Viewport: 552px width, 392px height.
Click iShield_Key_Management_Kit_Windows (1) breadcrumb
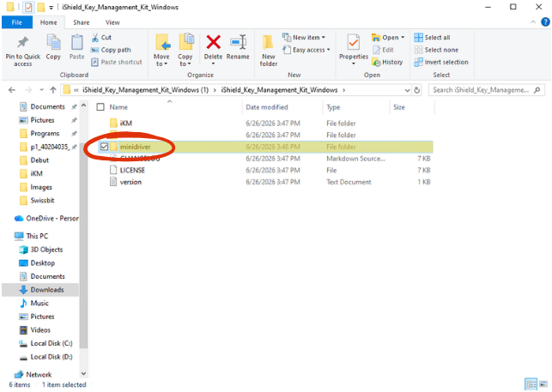coord(145,90)
